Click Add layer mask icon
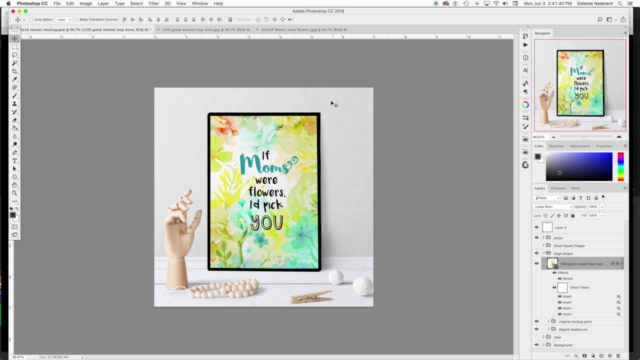The height and width of the screenshot is (360, 640). click(x=584, y=356)
